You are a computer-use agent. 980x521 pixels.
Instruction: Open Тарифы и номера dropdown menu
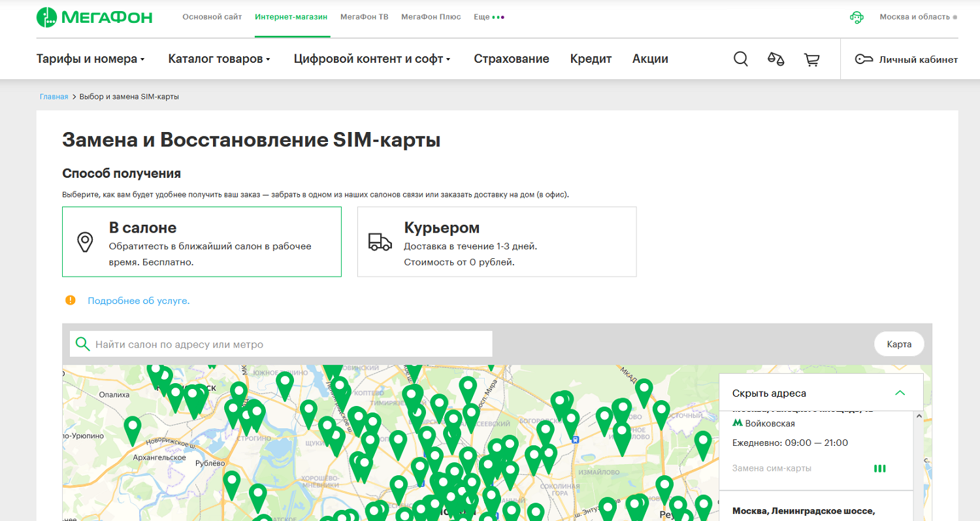(x=90, y=59)
